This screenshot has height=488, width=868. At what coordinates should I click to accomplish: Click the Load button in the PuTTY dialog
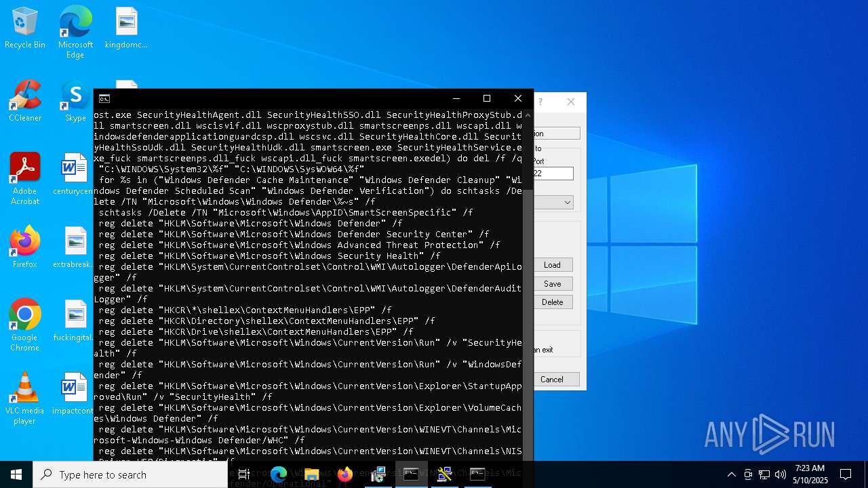(x=552, y=265)
